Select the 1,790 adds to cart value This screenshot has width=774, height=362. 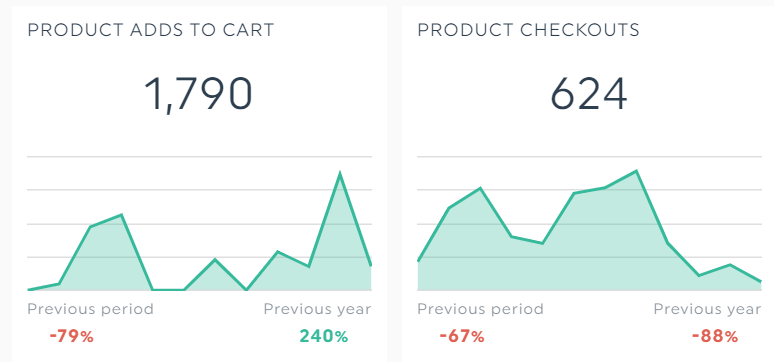point(199,94)
